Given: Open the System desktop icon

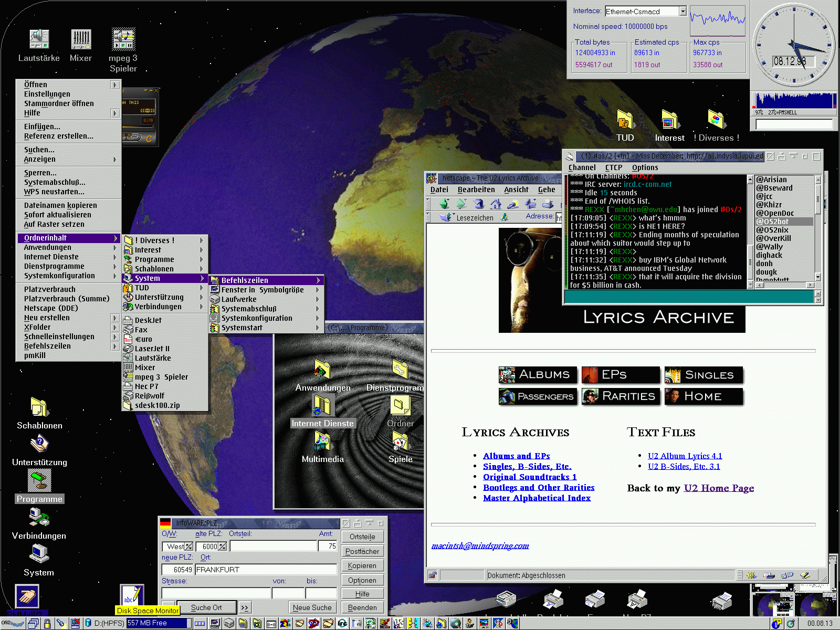Looking at the screenshot, I should [x=39, y=554].
